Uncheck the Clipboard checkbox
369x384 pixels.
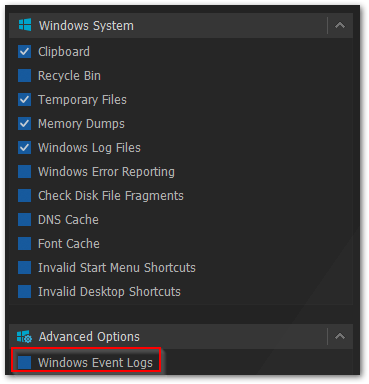pos(24,52)
